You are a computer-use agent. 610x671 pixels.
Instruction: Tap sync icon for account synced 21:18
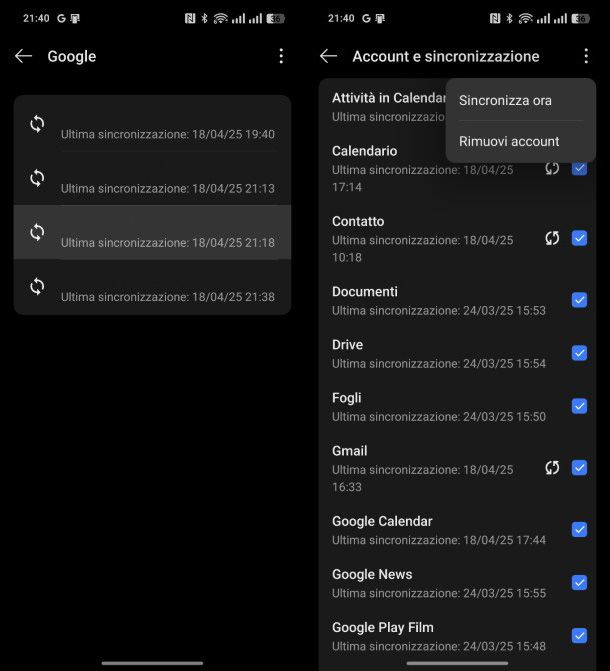[37, 232]
